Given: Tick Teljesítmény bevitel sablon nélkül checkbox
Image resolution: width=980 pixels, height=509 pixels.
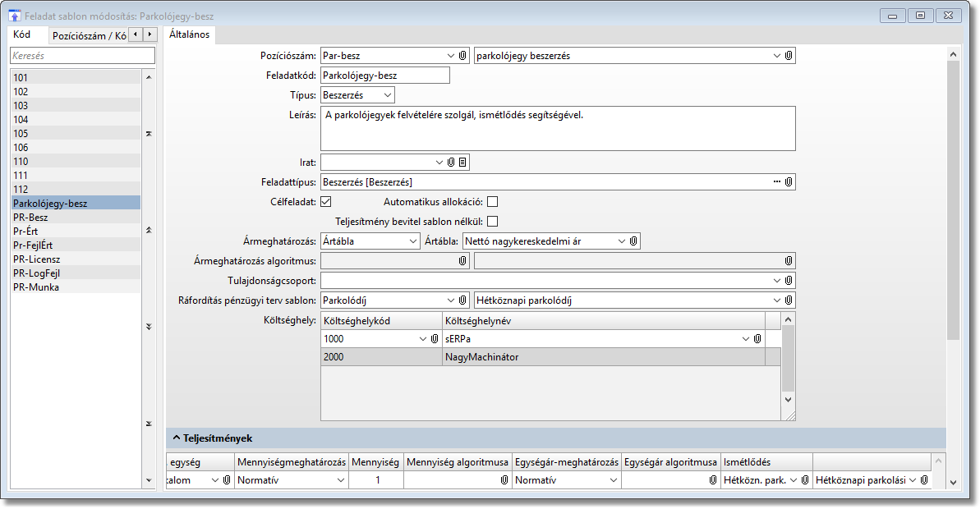Looking at the screenshot, I should pos(493,221).
